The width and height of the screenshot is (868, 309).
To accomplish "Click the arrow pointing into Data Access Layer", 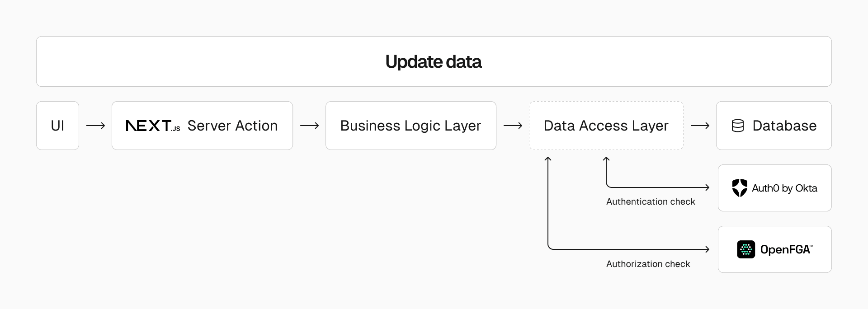I will (513, 126).
